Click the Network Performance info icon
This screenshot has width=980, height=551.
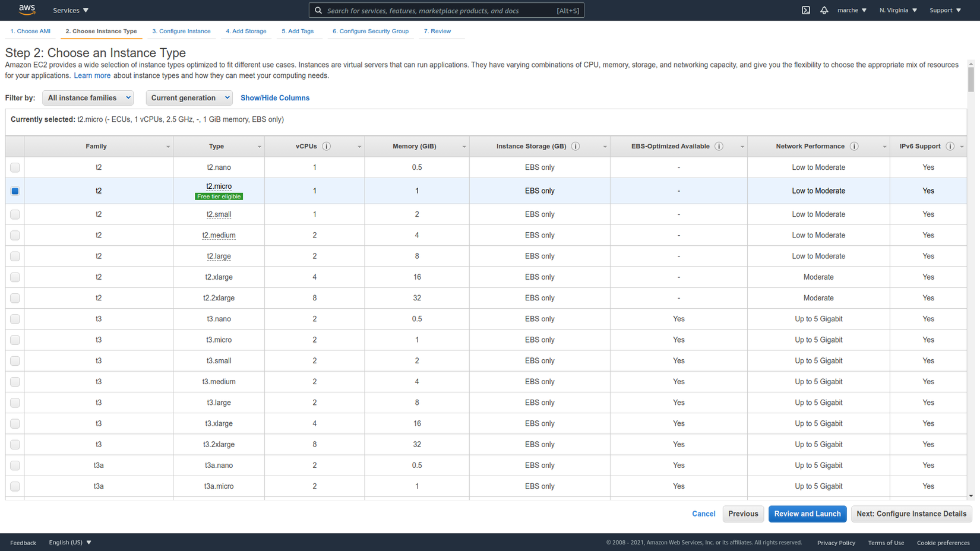pos(853,146)
